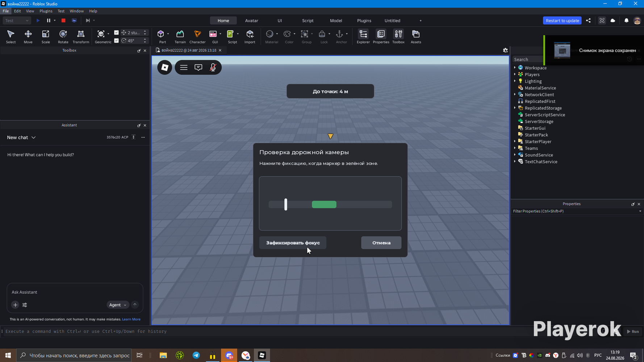Open the Window menu
The height and width of the screenshot is (362, 644).
pos(76,11)
